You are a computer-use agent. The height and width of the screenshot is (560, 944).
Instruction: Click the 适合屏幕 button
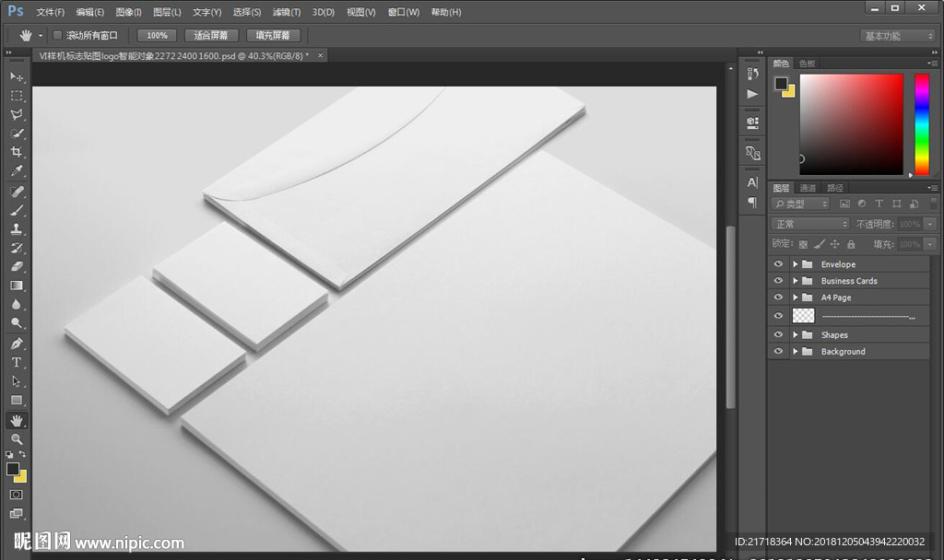pyautogui.click(x=211, y=35)
